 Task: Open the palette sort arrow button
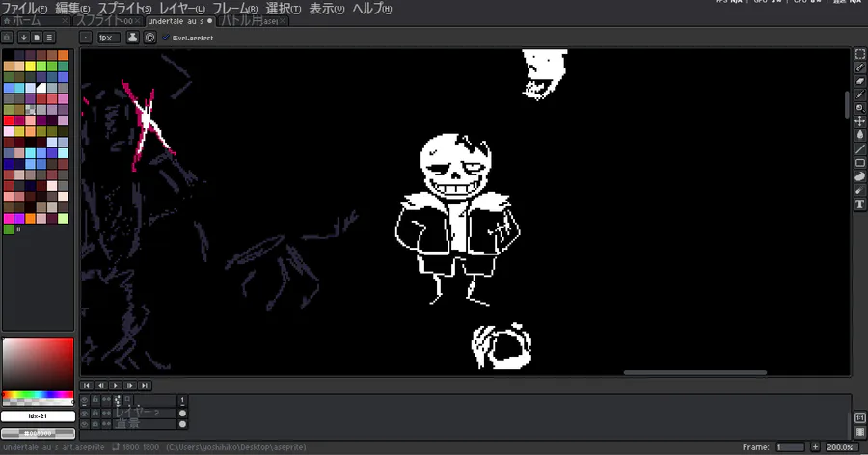tap(24, 37)
